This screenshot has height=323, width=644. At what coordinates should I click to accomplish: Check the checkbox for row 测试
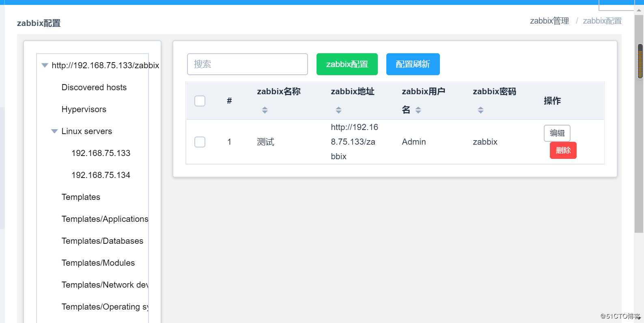(x=200, y=142)
